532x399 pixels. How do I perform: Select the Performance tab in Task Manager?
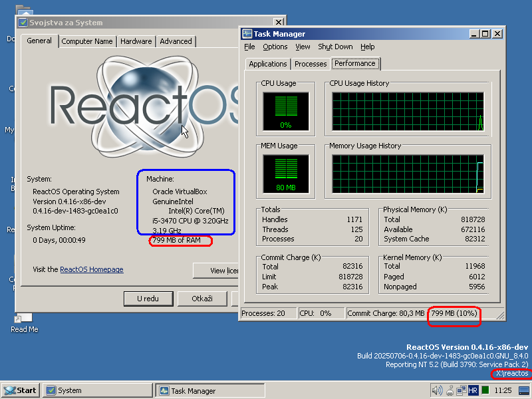[x=355, y=63]
